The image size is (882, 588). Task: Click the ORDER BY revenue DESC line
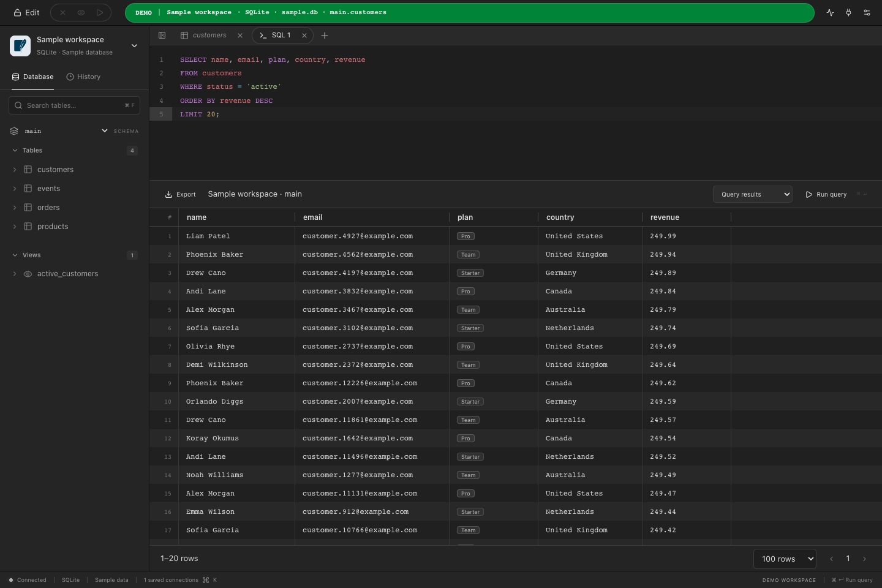(x=227, y=101)
